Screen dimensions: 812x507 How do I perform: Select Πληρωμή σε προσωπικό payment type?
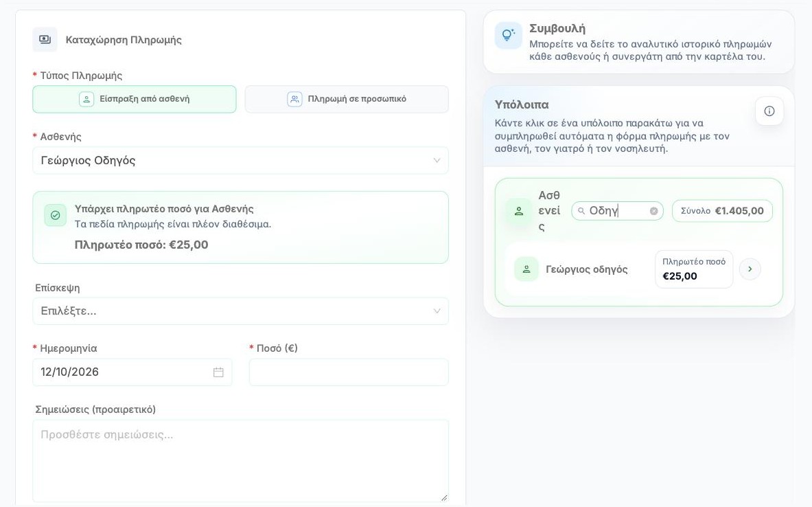click(347, 99)
